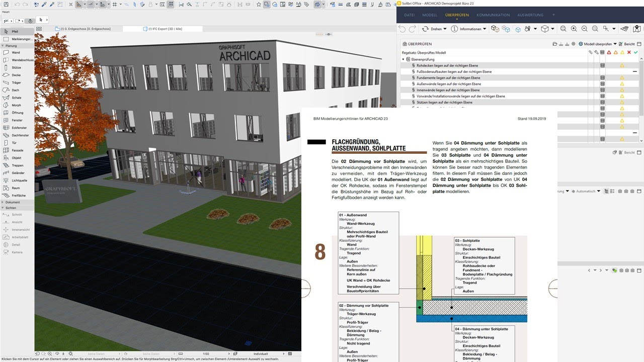
Task: Switch to ÜBERPRÜFEN tab in Solibri
Action: (x=457, y=15)
